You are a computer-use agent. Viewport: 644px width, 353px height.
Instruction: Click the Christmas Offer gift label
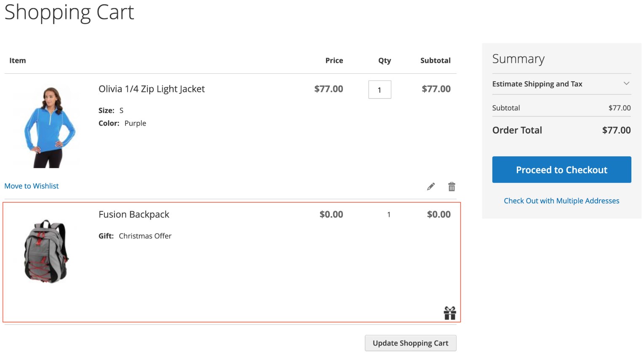click(x=145, y=236)
